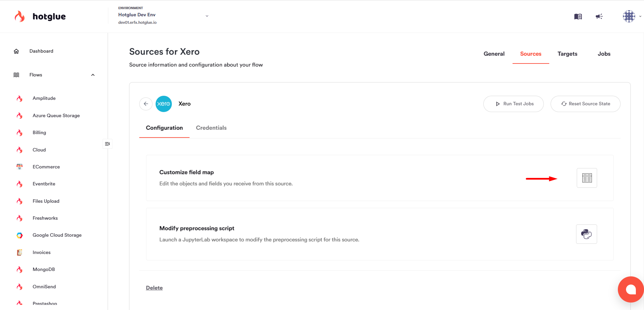Open the Azure Queue Storage flow
644x310 pixels.
click(x=56, y=115)
